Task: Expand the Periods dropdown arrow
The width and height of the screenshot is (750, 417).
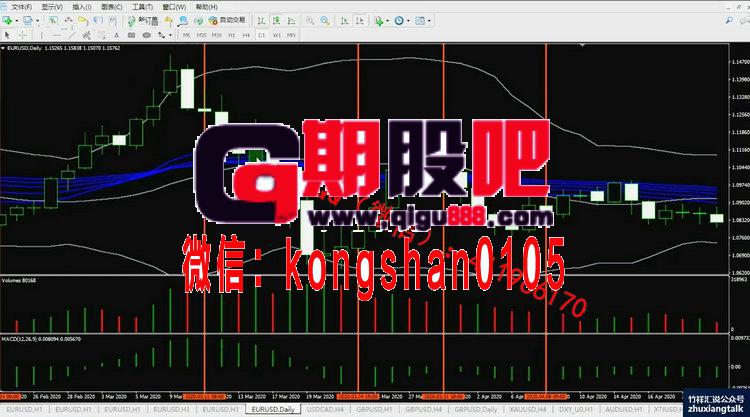Action: click(x=408, y=21)
